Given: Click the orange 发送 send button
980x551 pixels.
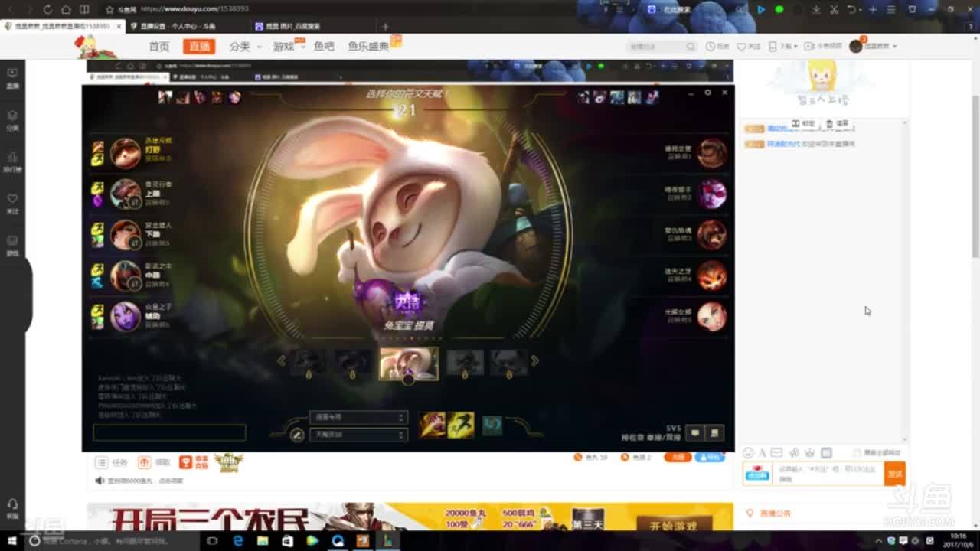Looking at the screenshot, I should pos(894,474).
